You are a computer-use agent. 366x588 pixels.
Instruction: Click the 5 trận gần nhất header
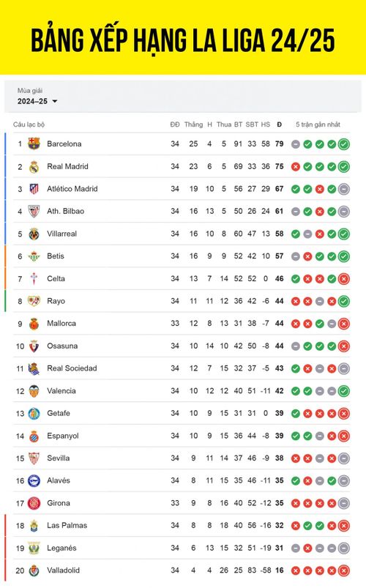pyautogui.click(x=318, y=124)
